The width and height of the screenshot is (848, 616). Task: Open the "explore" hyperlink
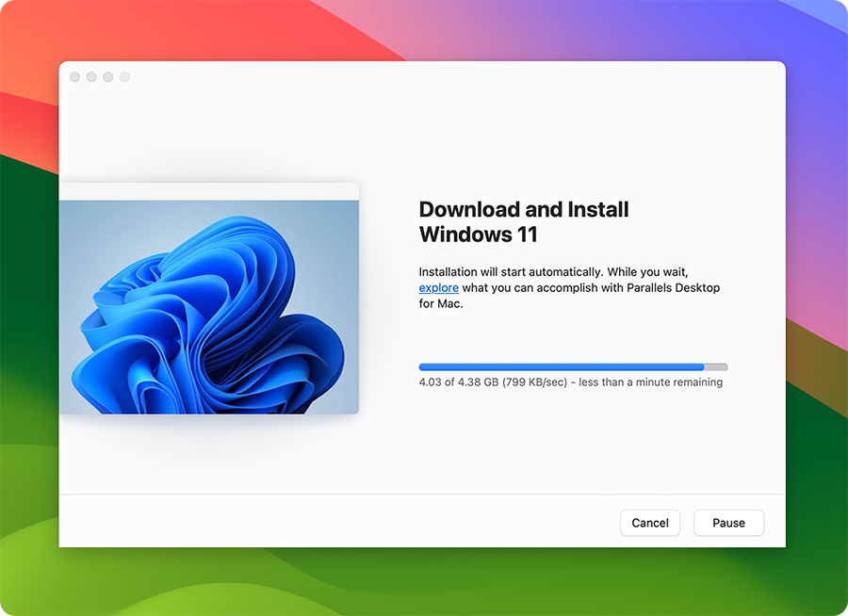pyautogui.click(x=438, y=287)
